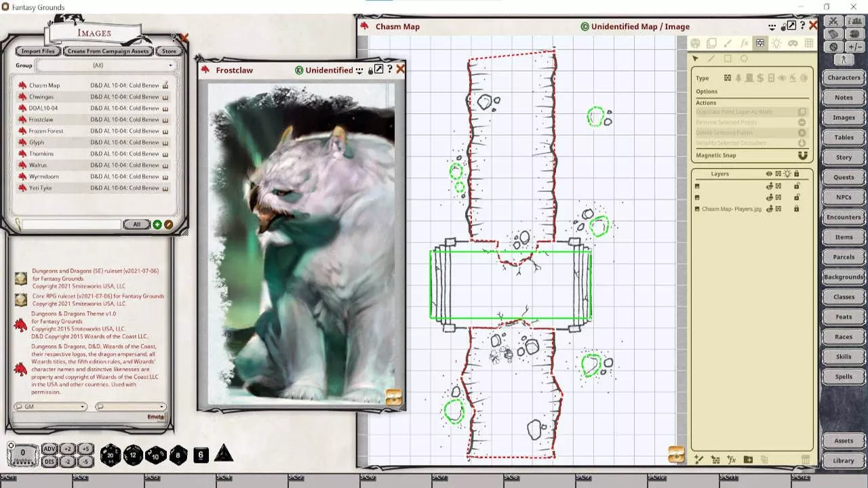This screenshot has width=868, height=488.
Task: Click the modifier box showing 0
Action: tap(22, 454)
